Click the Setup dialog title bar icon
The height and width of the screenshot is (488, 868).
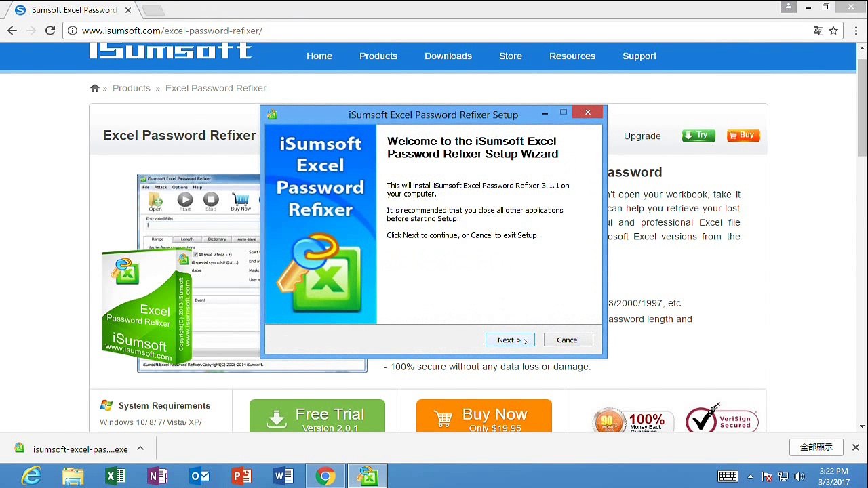click(272, 115)
